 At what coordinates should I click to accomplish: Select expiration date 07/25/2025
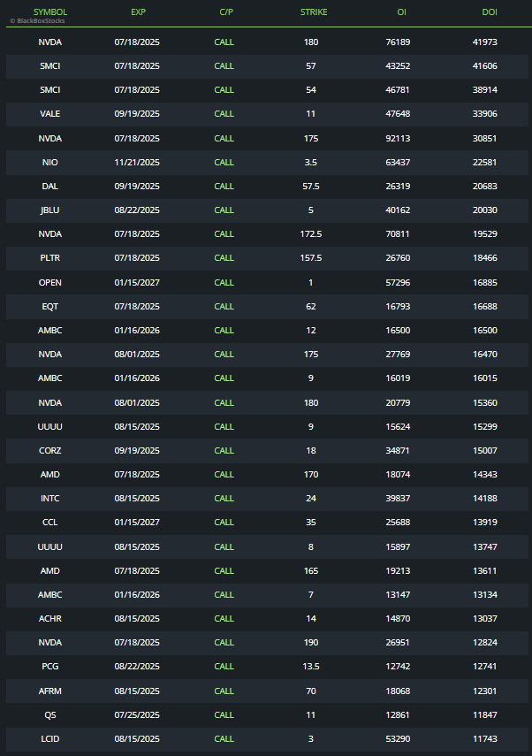coord(137,715)
